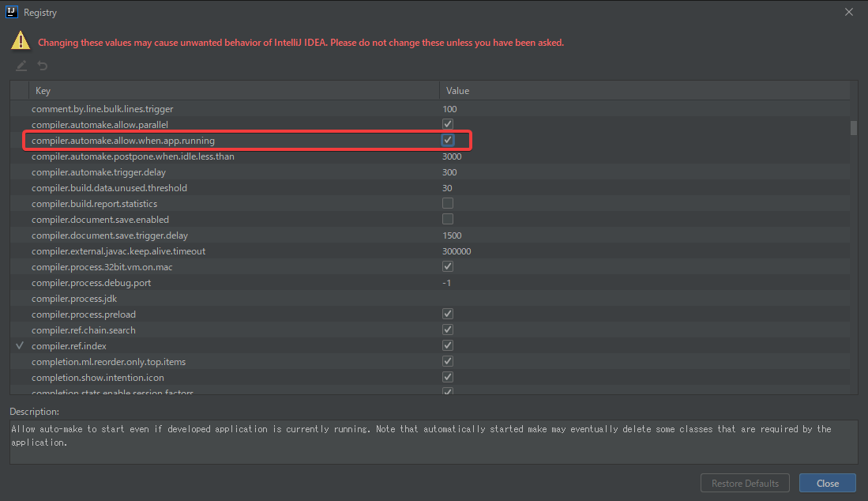Screen dimensions: 868x501
Task: Click the IntelliJ IDEA logo in title bar
Action: coord(11,13)
